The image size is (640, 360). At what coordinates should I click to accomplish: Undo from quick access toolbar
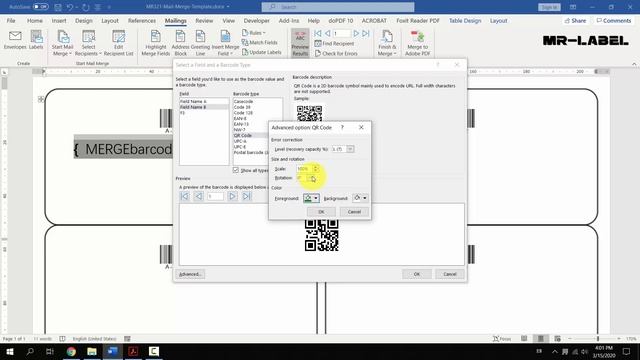pos(70,7)
